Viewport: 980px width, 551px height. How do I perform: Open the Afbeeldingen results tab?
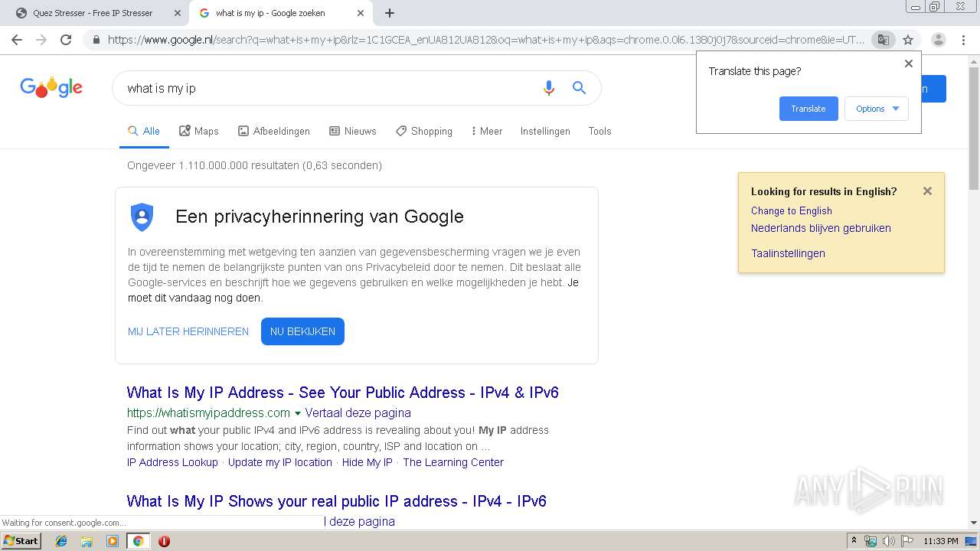[x=274, y=131]
